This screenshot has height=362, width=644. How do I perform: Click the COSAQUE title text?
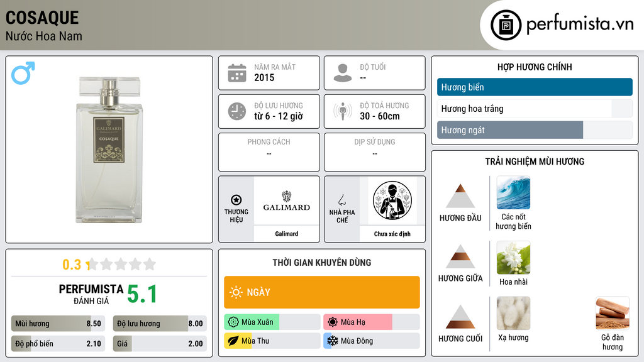(x=42, y=18)
